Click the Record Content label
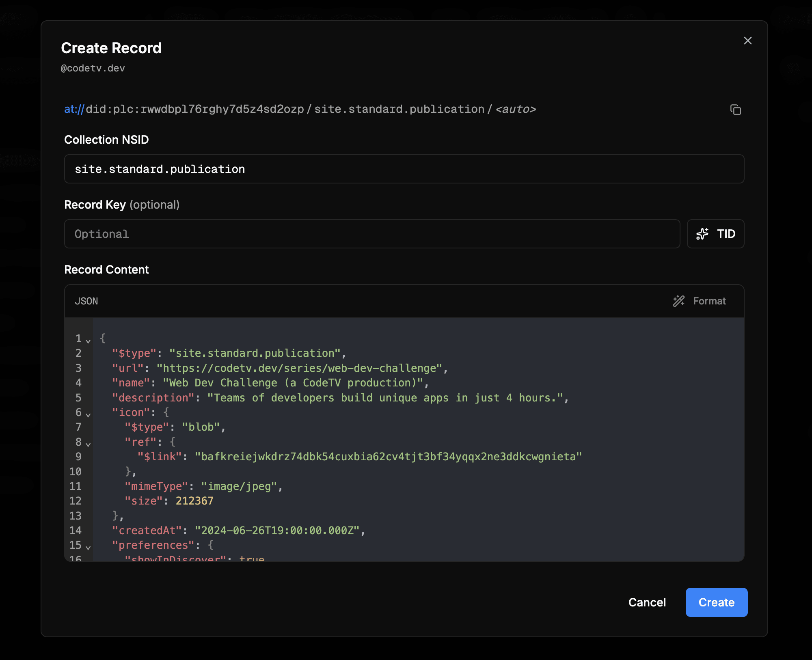The image size is (812, 660). coord(106,270)
